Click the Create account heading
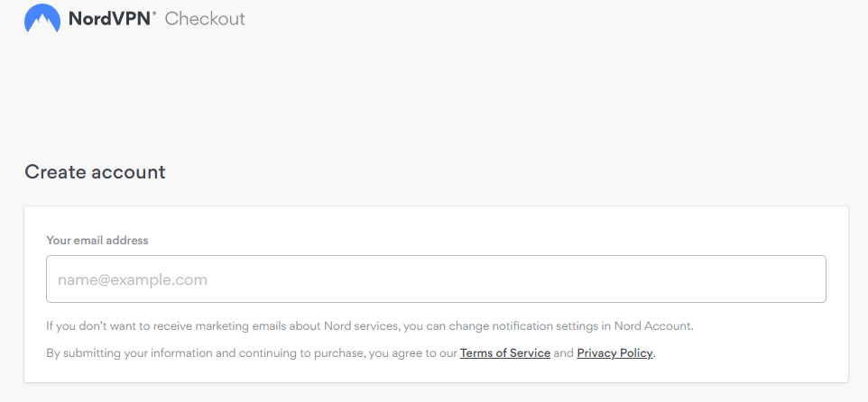Screen dimensions: 868x402 [x=96, y=172]
